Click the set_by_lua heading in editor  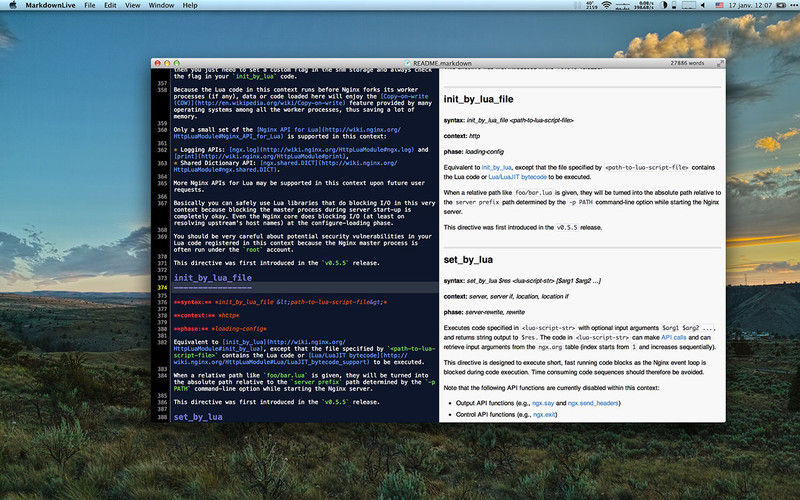point(198,417)
